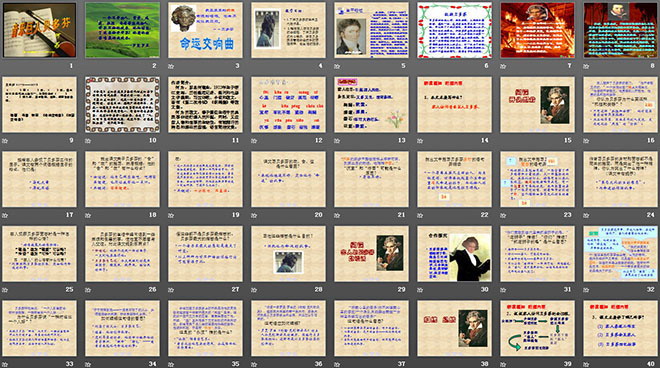
Task: Select slide 27 thumbnail
Action: pos(205,253)
